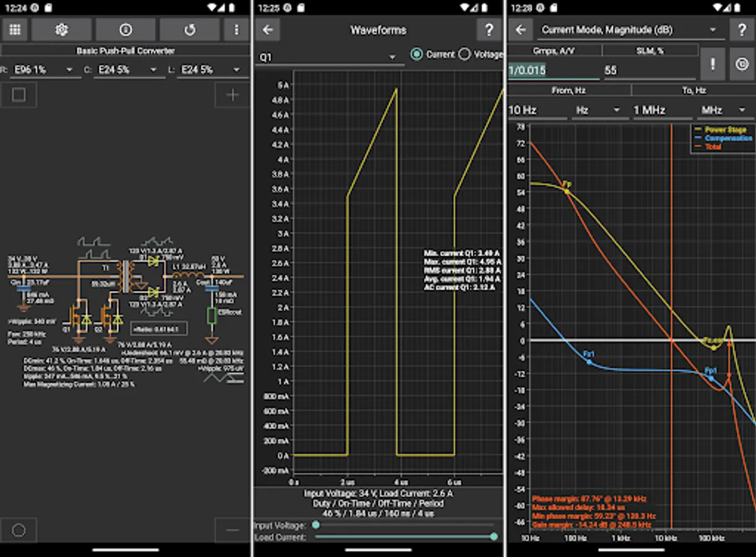Expand the R series E96 1% dropdown
This screenshot has height=557, width=756.
(42, 70)
